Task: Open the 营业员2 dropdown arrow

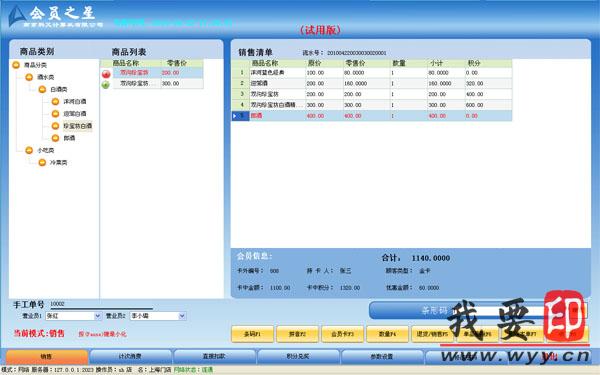Action: coord(182,316)
